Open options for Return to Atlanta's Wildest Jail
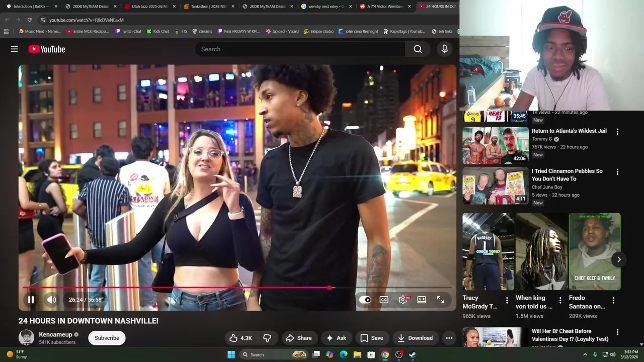The height and width of the screenshot is (362, 644). [617, 131]
